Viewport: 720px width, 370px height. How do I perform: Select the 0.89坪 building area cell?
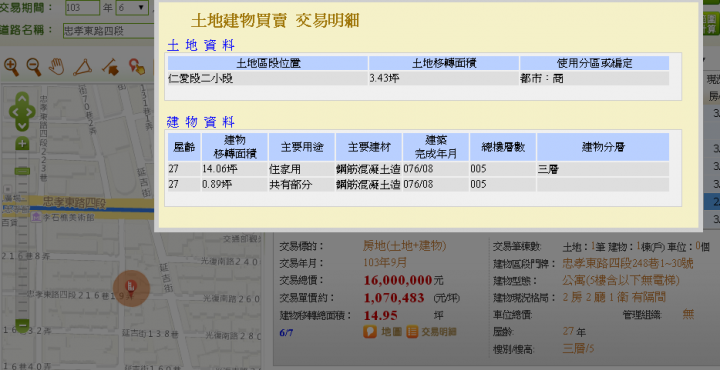[x=235, y=184]
